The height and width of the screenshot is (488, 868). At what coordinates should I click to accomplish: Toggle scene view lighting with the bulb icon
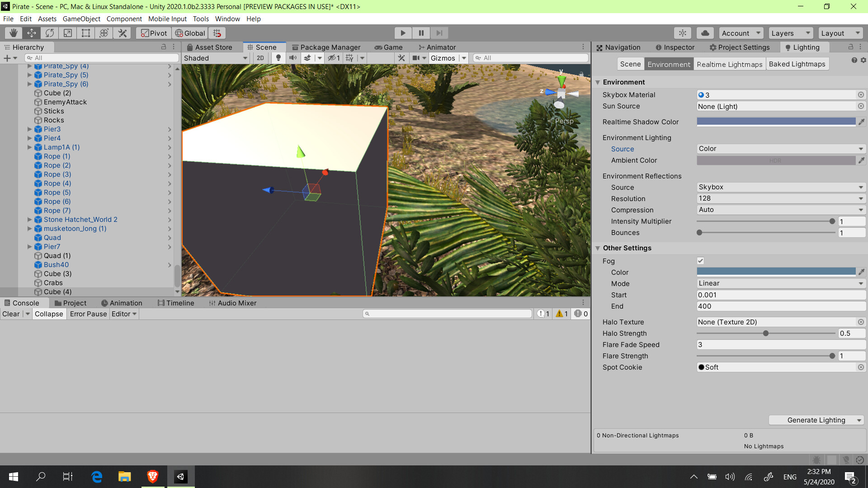[x=278, y=58]
